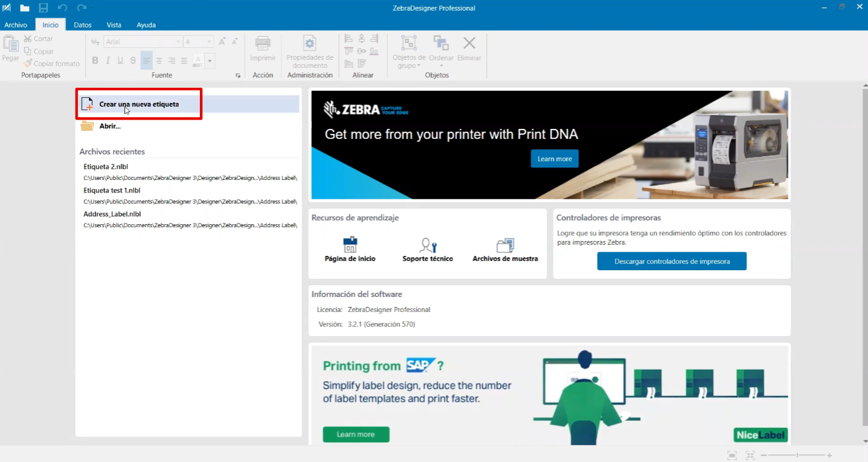Screen dimensions: 868x462
Task: Toggle Strikethrough formatting button
Action: (x=133, y=60)
